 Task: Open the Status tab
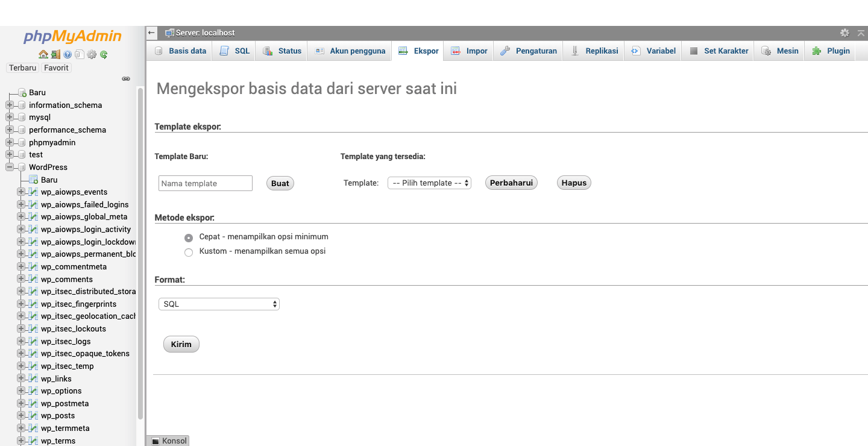(281, 51)
